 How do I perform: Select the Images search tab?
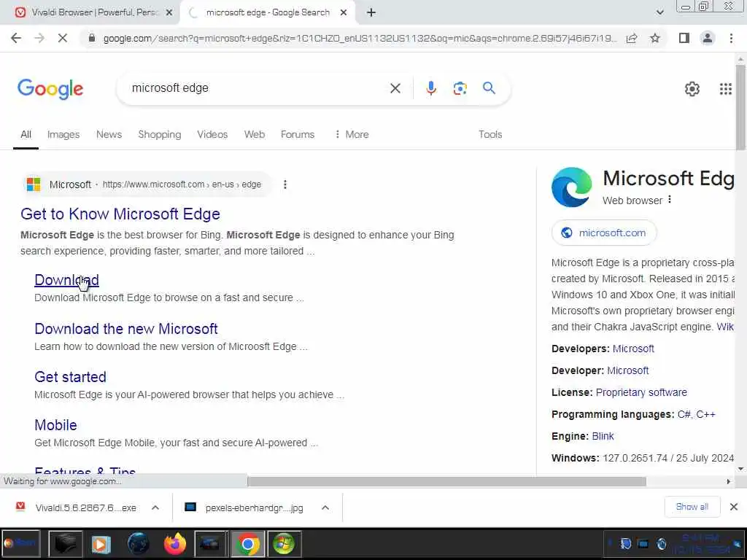pyautogui.click(x=63, y=134)
